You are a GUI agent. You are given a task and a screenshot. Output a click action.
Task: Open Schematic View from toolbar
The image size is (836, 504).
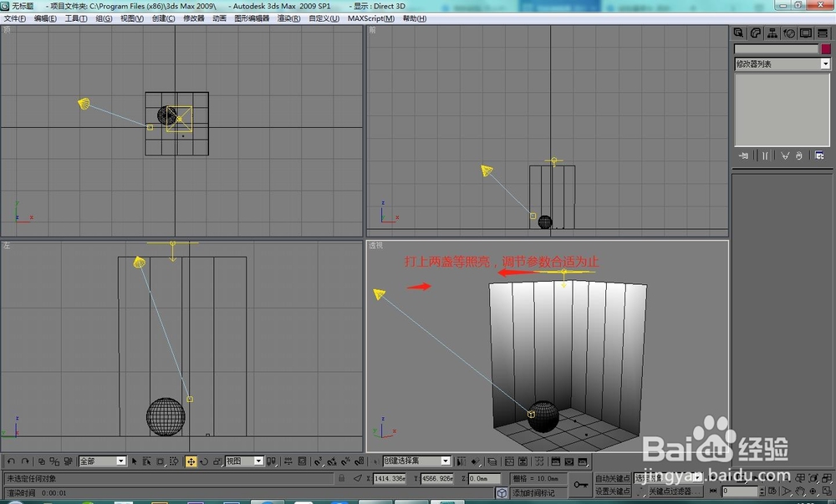tap(523, 461)
